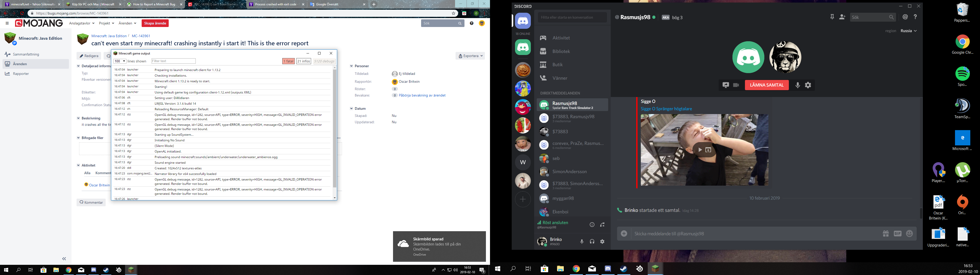Open emoji picker in Discord chat
This screenshot has height=275, width=980.
pos(909,233)
